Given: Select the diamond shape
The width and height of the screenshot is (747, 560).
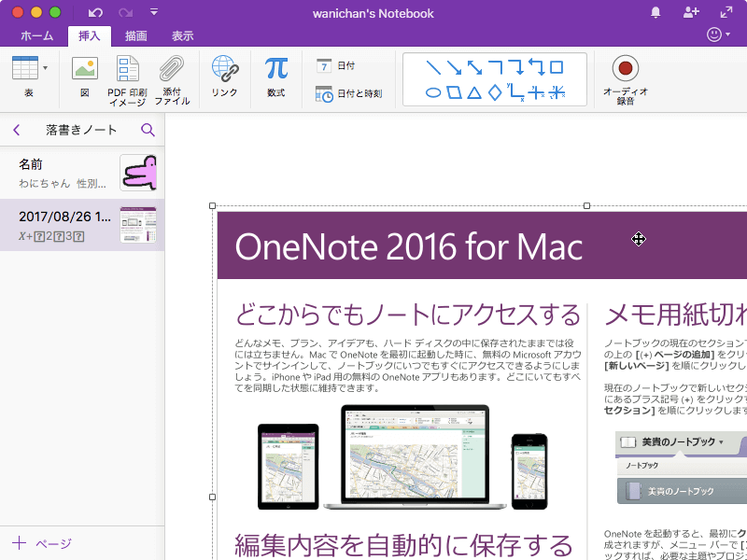Looking at the screenshot, I should pos(495,91).
